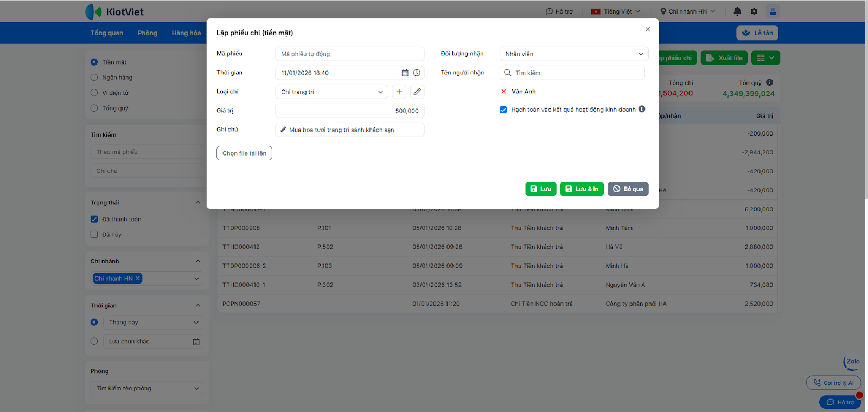Select the Lựa chọn khác time radio

(94, 342)
